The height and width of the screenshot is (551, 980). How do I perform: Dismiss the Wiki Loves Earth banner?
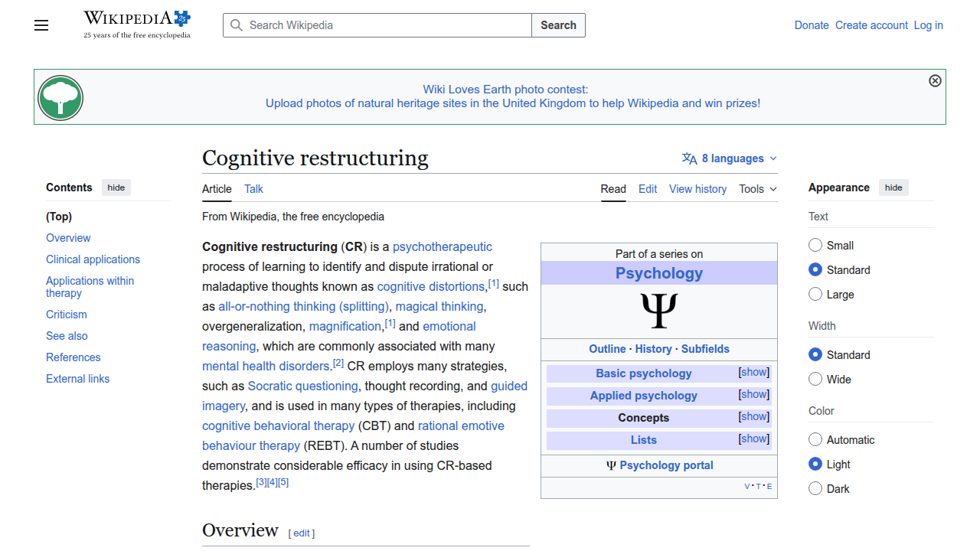click(x=935, y=80)
